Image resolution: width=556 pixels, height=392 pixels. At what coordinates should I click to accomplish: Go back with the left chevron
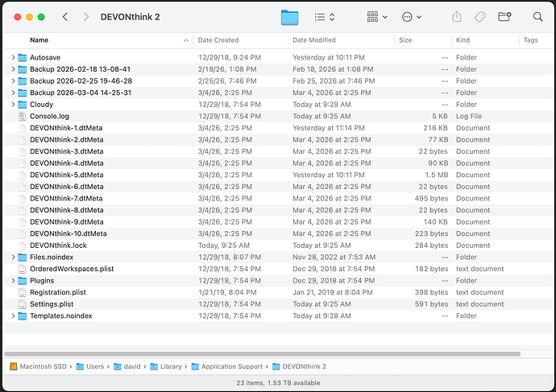pos(65,17)
